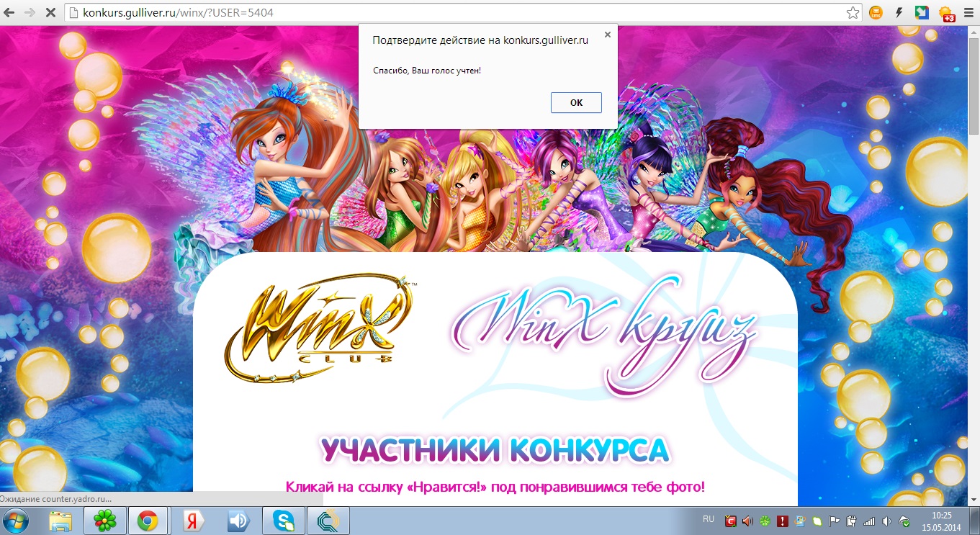The width and height of the screenshot is (980, 535).
Task: Open the blue speaker taskbar app
Action: click(x=239, y=521)
